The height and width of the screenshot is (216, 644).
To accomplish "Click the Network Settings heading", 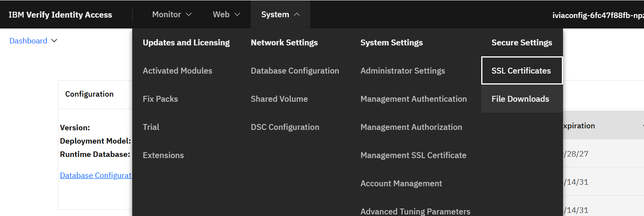I will [284, 43].
